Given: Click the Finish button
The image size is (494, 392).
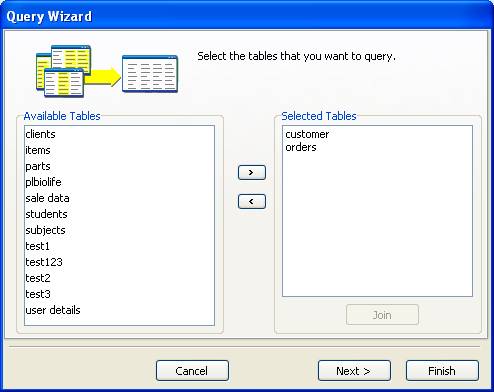Looking at the screenshot, I should 442,371.
